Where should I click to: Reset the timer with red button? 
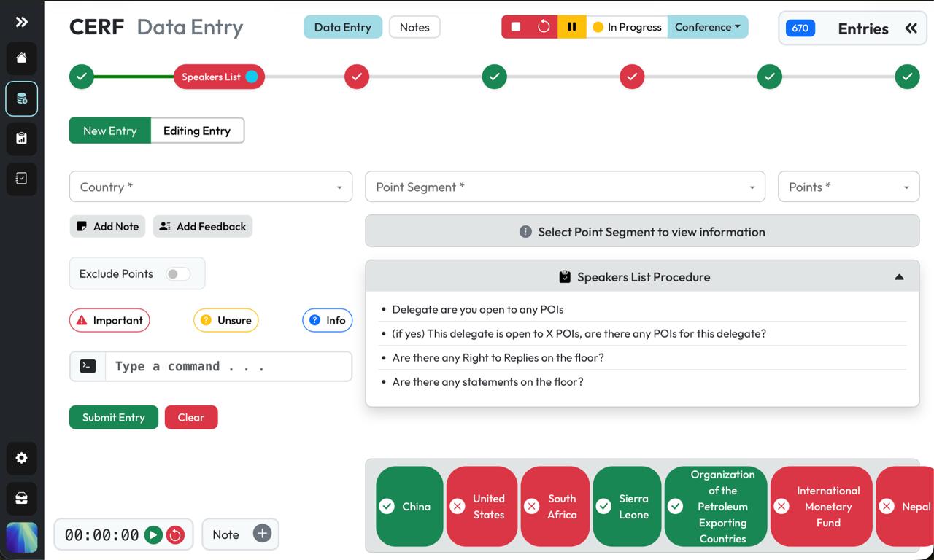pos(175,535)
